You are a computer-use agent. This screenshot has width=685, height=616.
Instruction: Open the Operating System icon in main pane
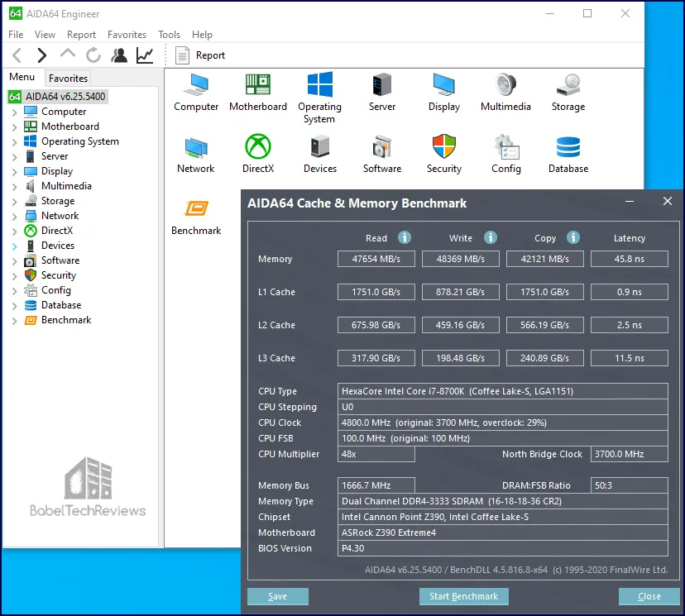point(320,84)
